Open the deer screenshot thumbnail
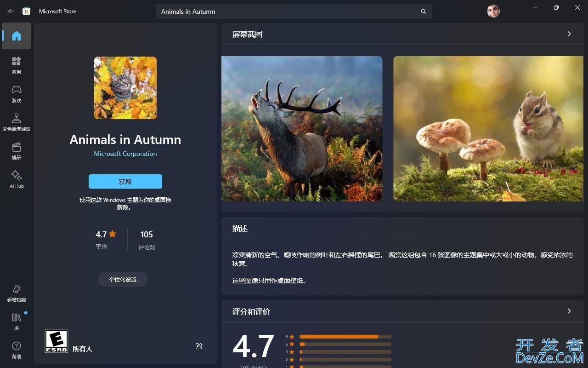The height and width of the screenshot is (368, 588). click(x=302, y=129)
